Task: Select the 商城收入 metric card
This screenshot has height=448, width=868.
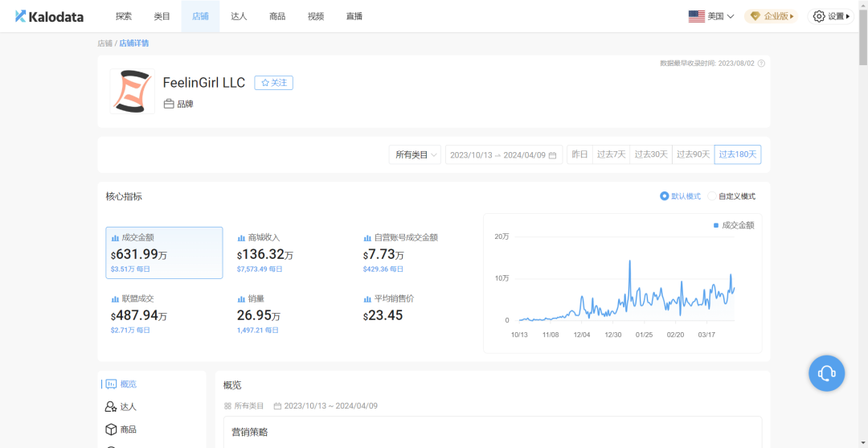Action: tap(290, 253)
